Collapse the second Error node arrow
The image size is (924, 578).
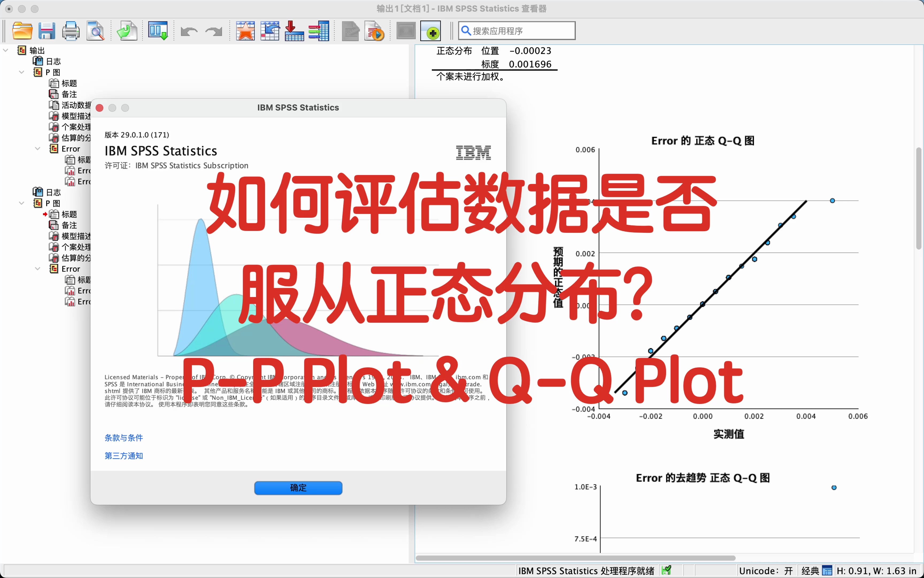[38, 269]
